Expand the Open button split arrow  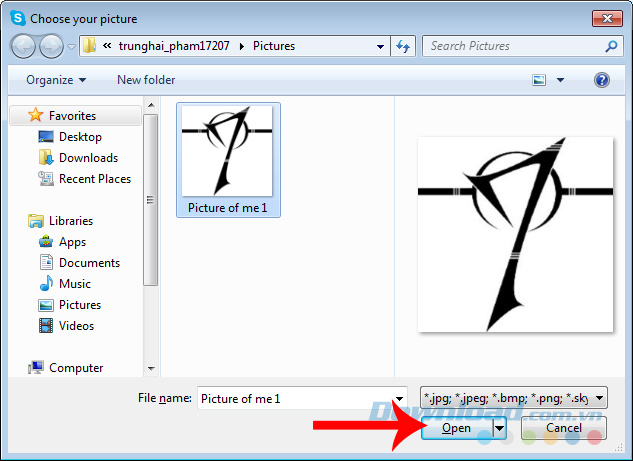click(500, 428)
